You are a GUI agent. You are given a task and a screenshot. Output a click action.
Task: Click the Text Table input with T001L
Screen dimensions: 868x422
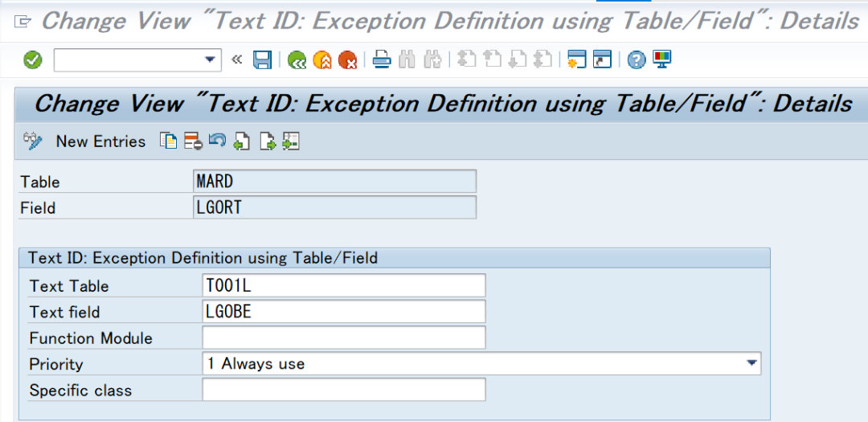tap(344, 285)
